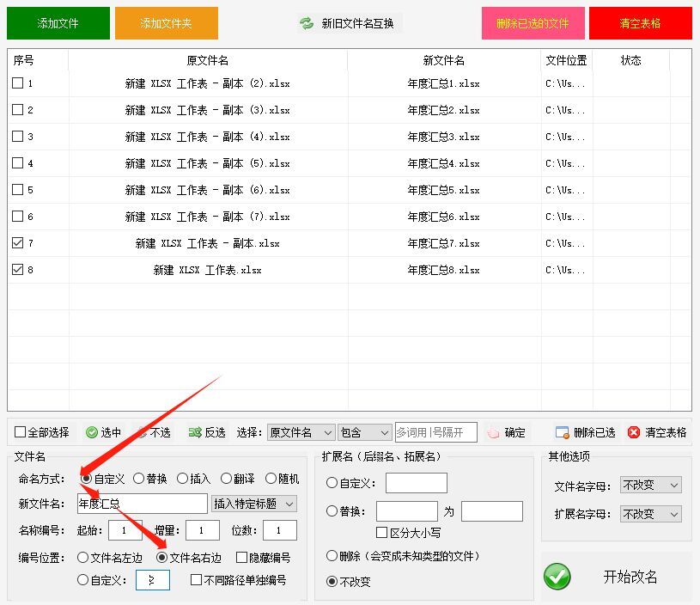This screenshot has width=700, height=605.
Task: Click the cell 新建 XLSX 工作表.xlsx
Action: [208, 270]
